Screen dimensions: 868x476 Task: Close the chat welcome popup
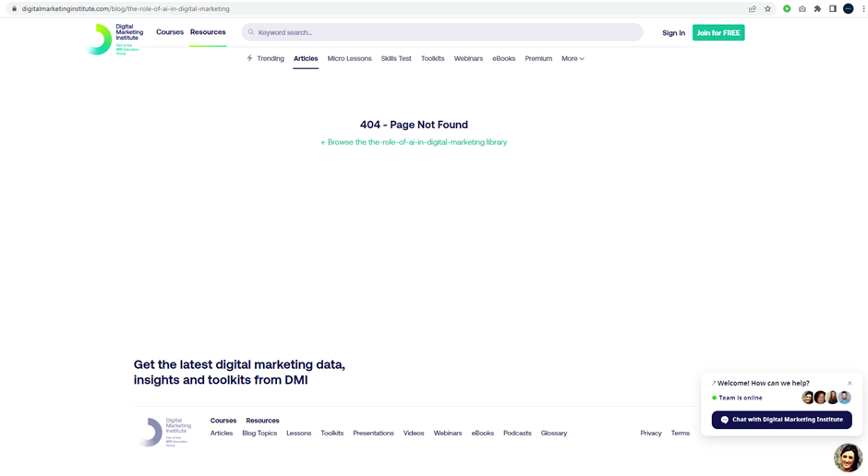tap(850, 383)
